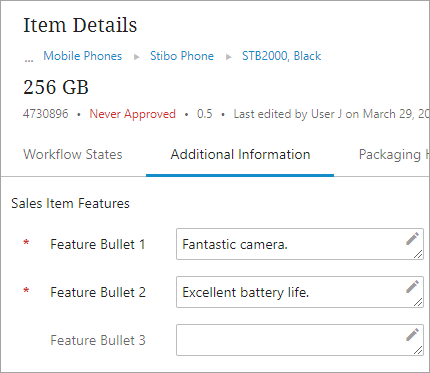
Task: Click the pencil edit icon for Feature Bullet 1
Action: 412,239
